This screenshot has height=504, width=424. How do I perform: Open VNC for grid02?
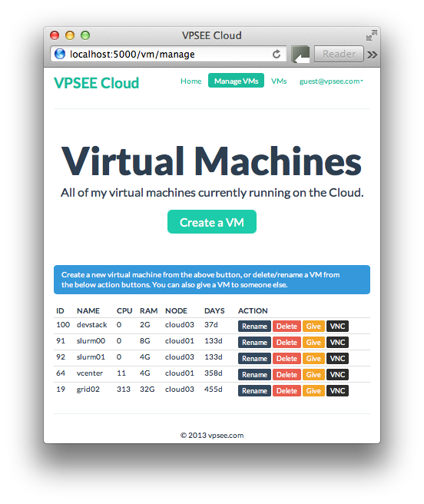point(337,390)
